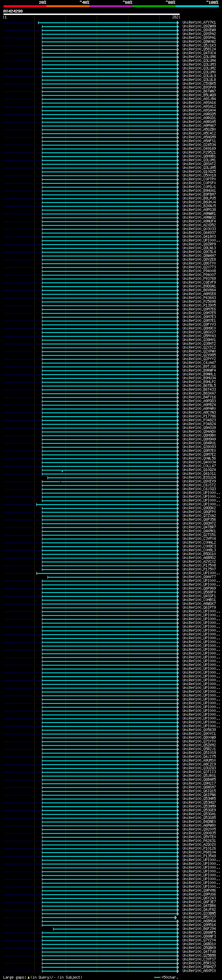This screenshot has width=222, height=980.
Task: Select the UniRef100_Q4TBR7 label
Action: [199, 527]
